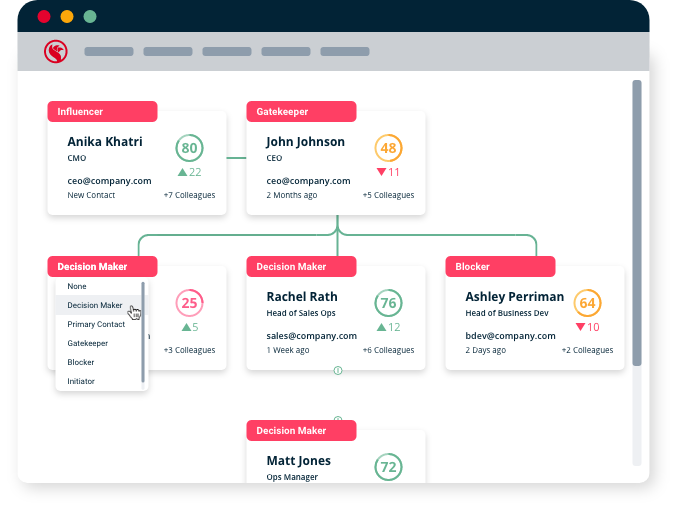Click the role dropdown list scrollbar

click(143, 332)
